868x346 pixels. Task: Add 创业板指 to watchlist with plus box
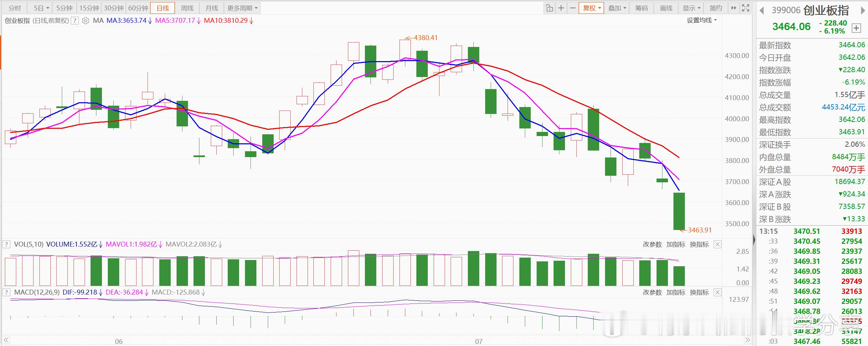point(856,28)
